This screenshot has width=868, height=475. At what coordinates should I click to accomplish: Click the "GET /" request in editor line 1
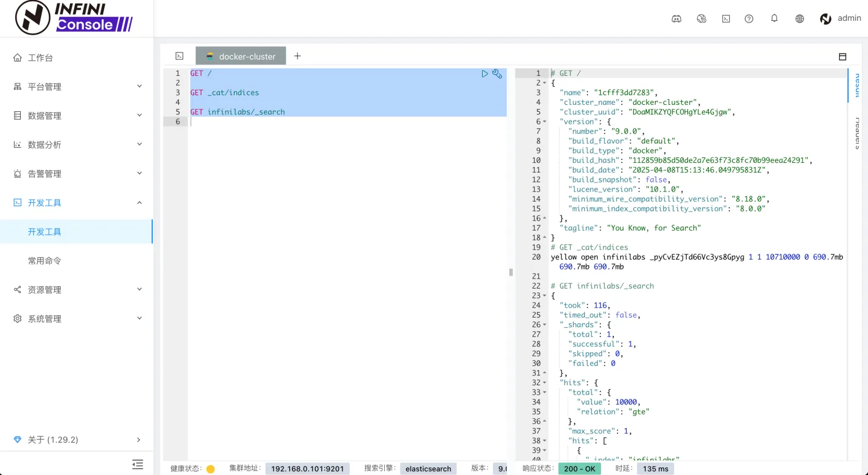coord(201,74)
